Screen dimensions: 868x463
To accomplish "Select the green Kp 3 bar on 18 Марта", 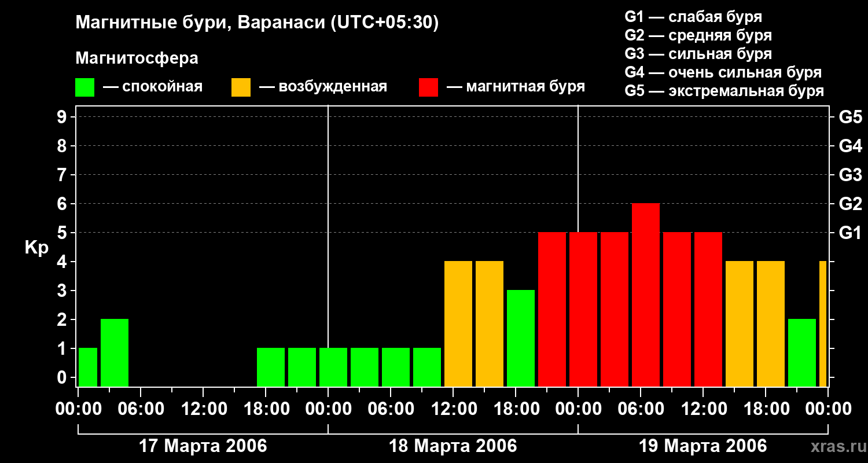I will [x=521, y=339].
